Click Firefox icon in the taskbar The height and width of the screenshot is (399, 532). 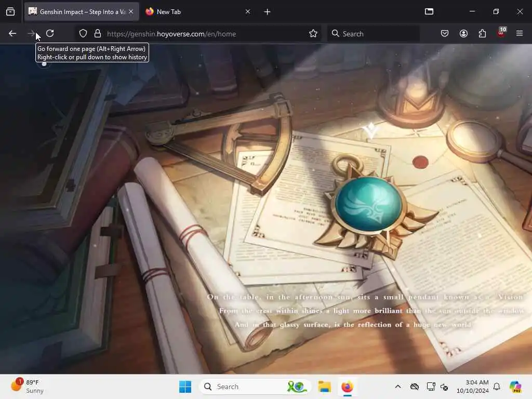click(x=347, y=387)
